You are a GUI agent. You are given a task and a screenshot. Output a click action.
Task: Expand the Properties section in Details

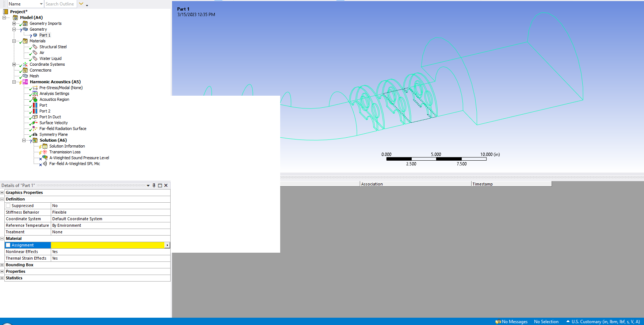click(x=2, y=271)
